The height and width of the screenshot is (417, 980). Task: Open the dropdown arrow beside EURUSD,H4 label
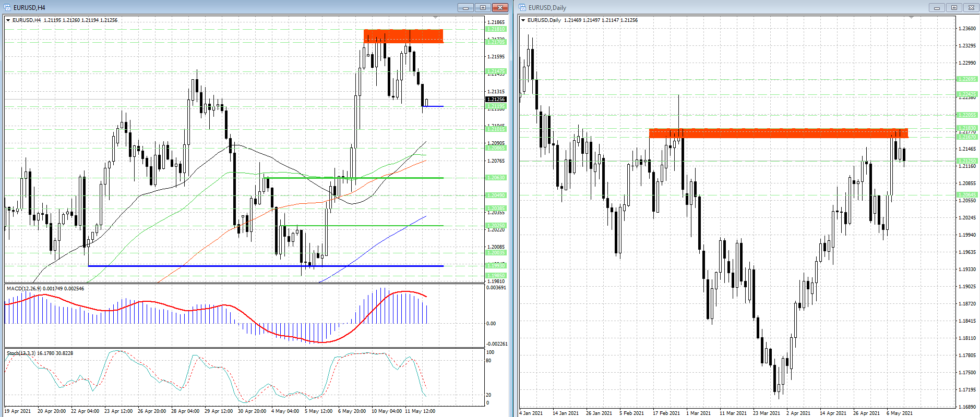pos(8,20)
